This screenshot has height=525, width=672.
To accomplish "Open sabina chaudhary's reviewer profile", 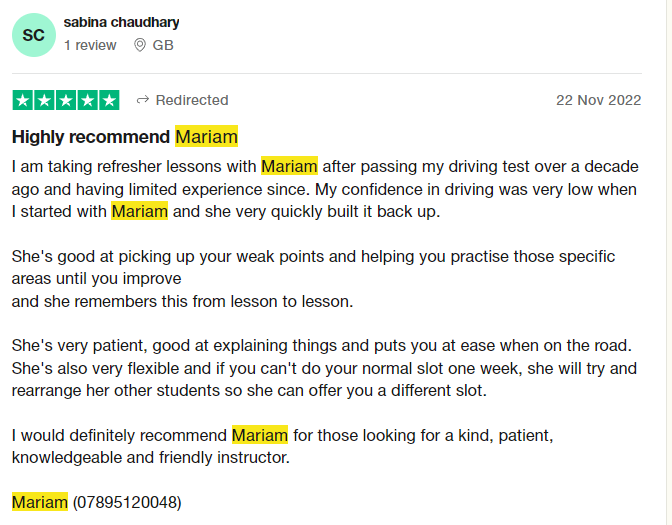I will pyautogui.click(x=121, y=22).
